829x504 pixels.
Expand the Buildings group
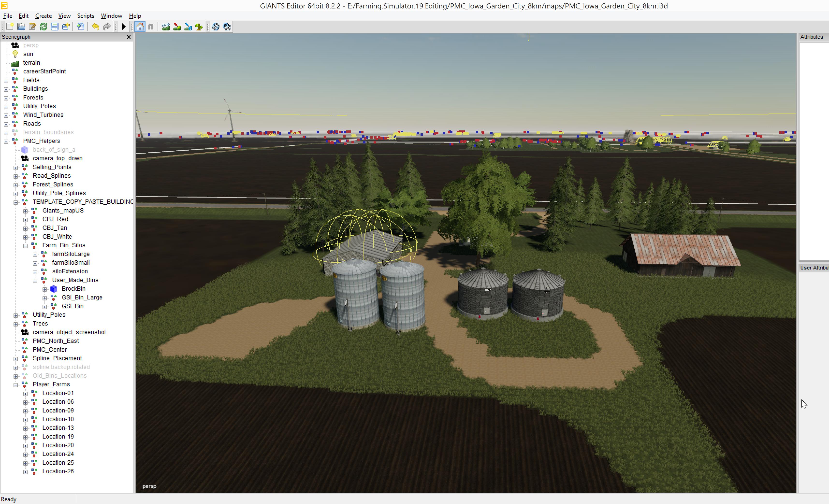coord(6,89)
